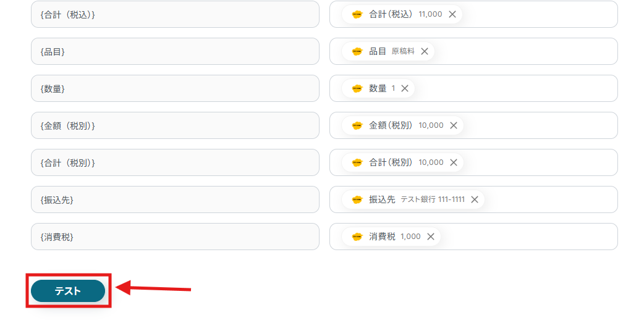Viewport: 644px width, 323px height.
Task: Remove the 数量 1 tag
Action: tap(405, 88)
